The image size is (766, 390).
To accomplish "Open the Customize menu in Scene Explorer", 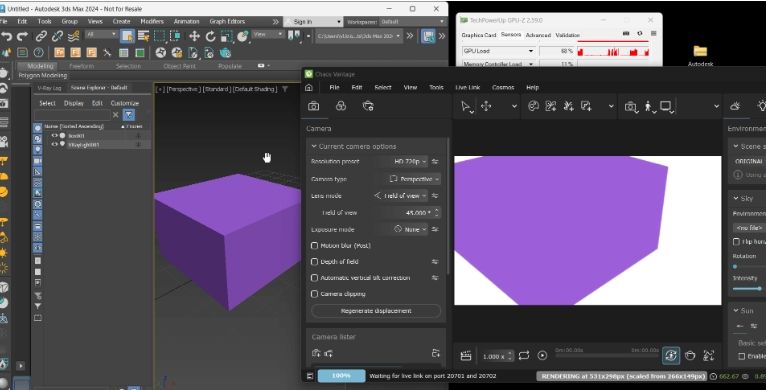I will [125, 103].
